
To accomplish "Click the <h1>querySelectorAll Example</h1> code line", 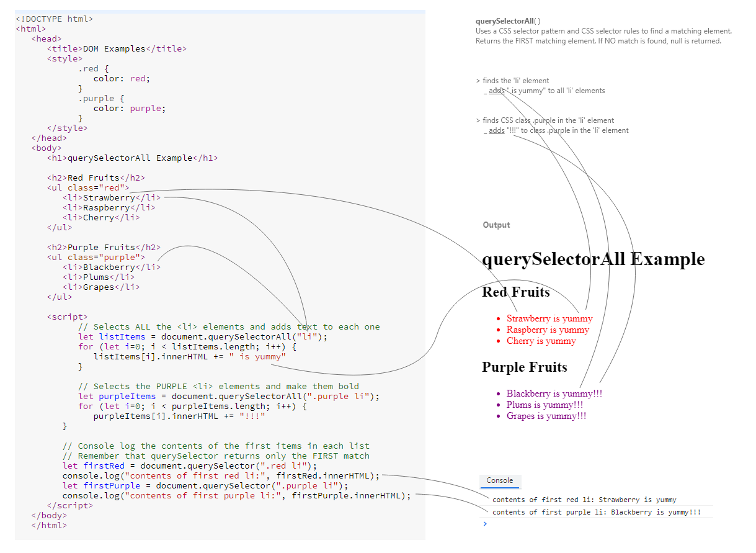I will click(132, 158).
